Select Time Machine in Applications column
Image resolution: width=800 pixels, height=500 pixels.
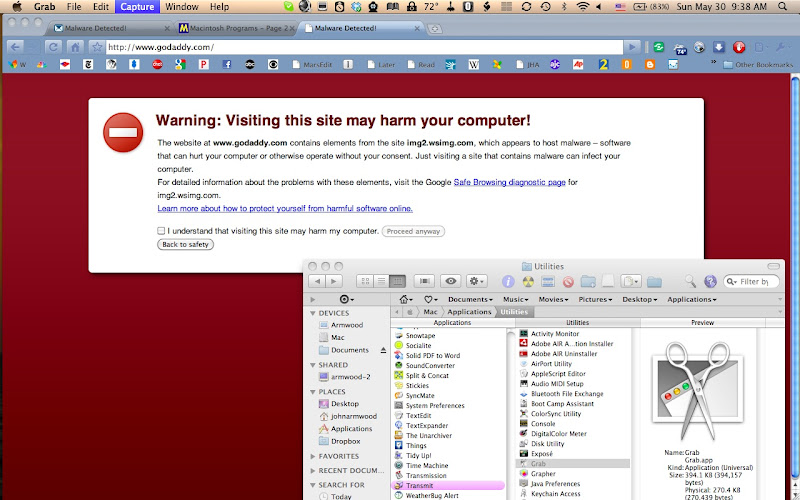[427, 466]
